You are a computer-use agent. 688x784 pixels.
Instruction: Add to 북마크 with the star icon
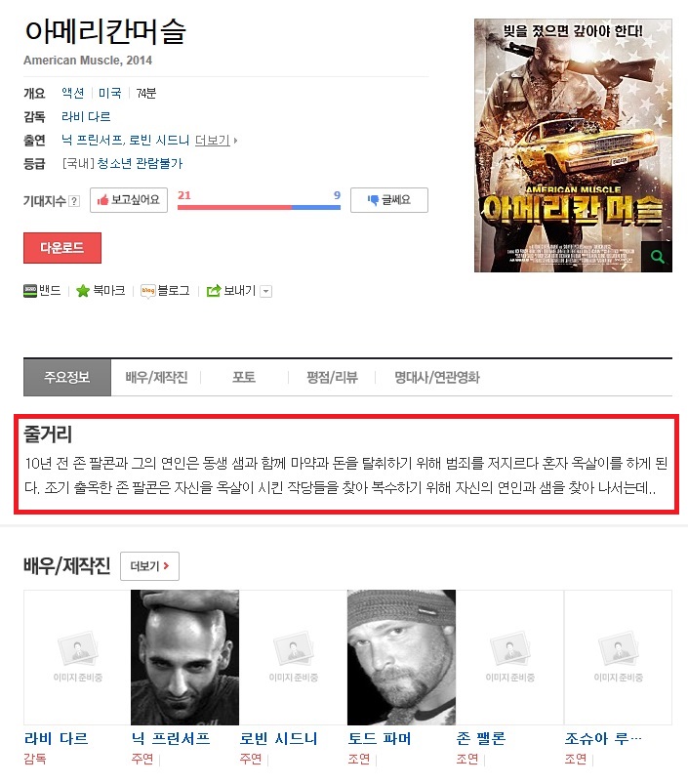click(x=82, y=291)
